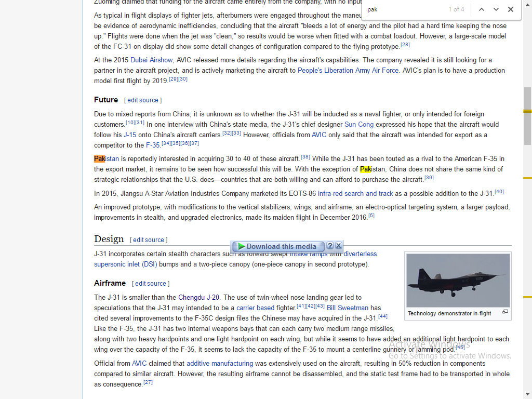Screen dimensions: 532x399
Task: Click the find bar search field containing 'pak'
Action: (404, 9)
